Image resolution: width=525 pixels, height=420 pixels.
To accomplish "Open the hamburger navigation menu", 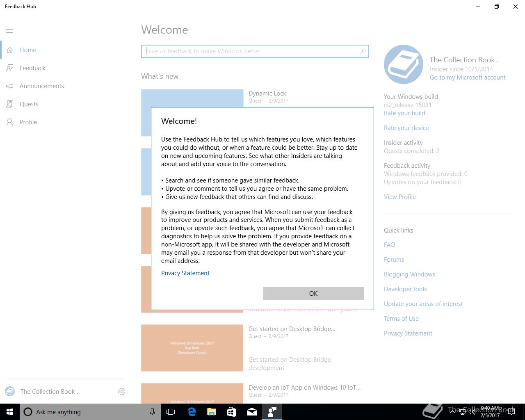I will 10,31.
